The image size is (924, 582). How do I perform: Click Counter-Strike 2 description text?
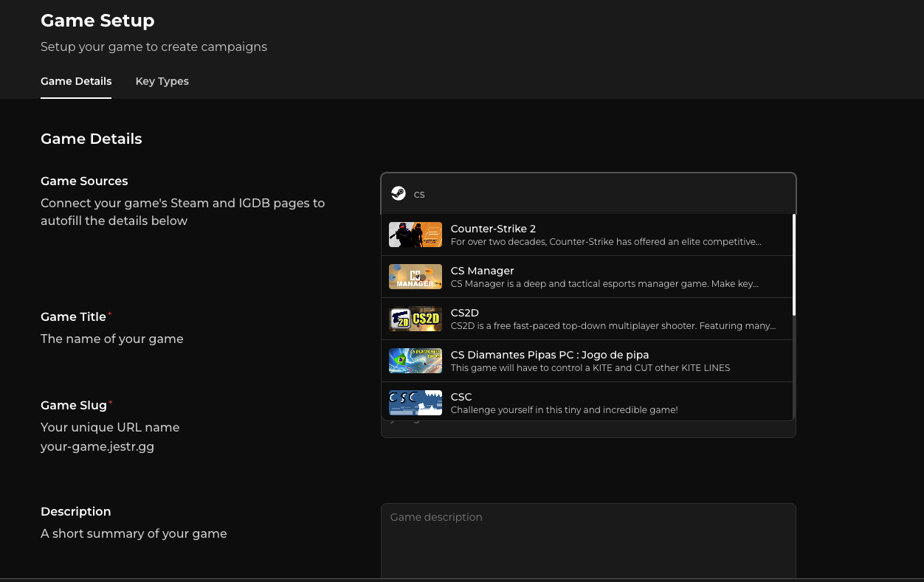(606, 242)
